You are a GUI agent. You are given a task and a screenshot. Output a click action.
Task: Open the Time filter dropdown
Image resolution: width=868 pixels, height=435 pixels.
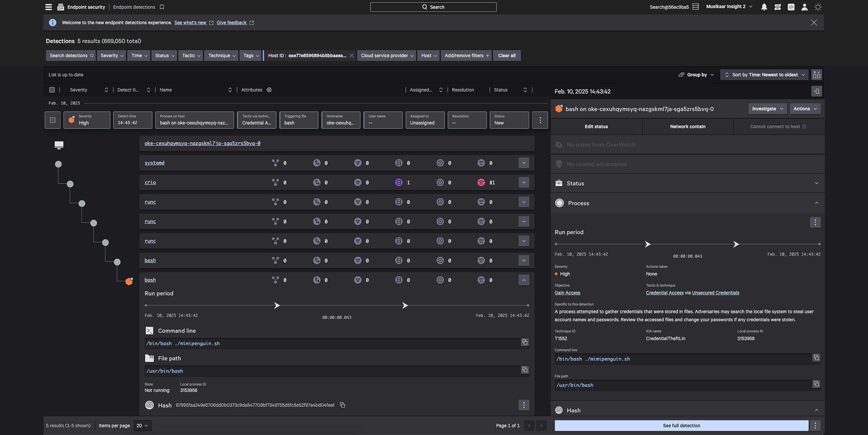point(139,55)
